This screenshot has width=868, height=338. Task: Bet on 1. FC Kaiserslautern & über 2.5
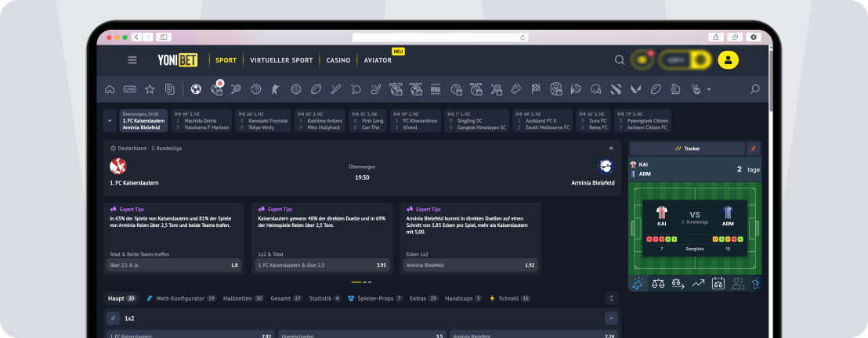[x=322, y=265]
